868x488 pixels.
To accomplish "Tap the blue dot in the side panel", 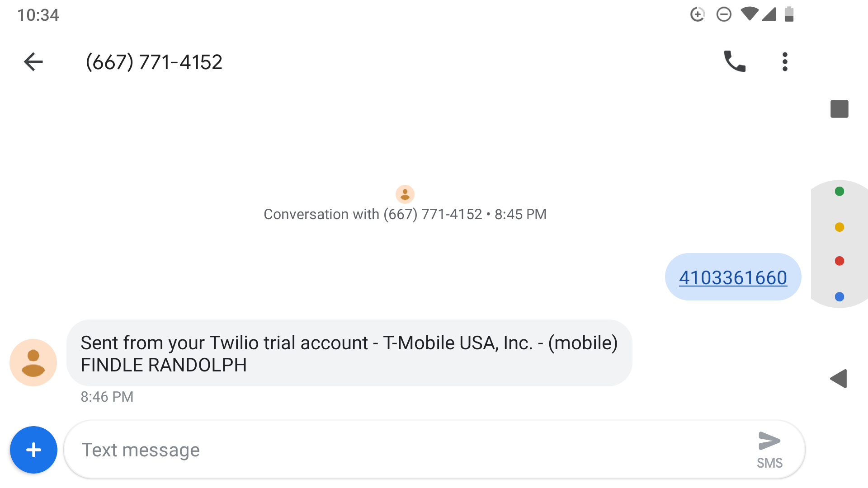I will coord(840,297).
